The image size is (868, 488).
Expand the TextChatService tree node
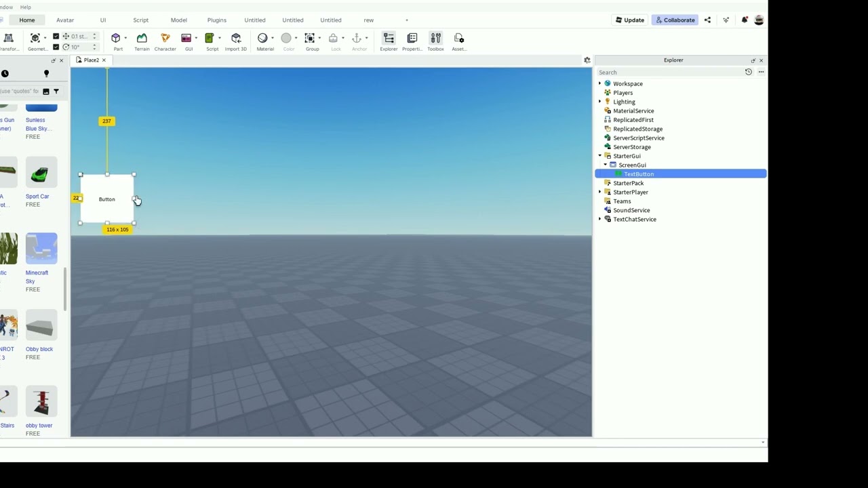point(600,219)
